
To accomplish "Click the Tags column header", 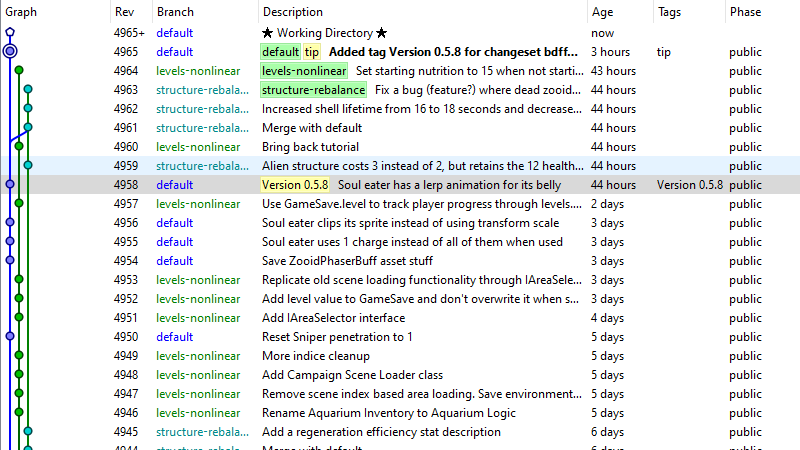I will pos(669,12).
